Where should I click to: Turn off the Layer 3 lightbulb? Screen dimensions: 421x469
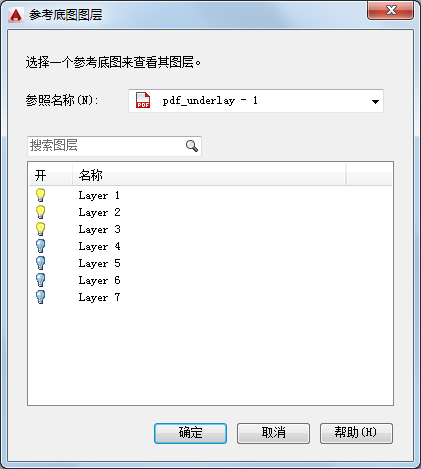(40, 229)
